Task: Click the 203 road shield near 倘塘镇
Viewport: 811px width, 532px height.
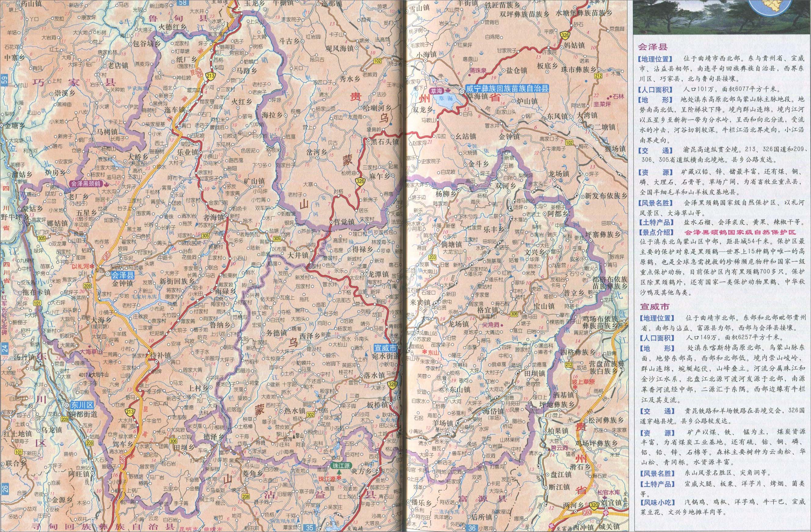Action: 433,257
